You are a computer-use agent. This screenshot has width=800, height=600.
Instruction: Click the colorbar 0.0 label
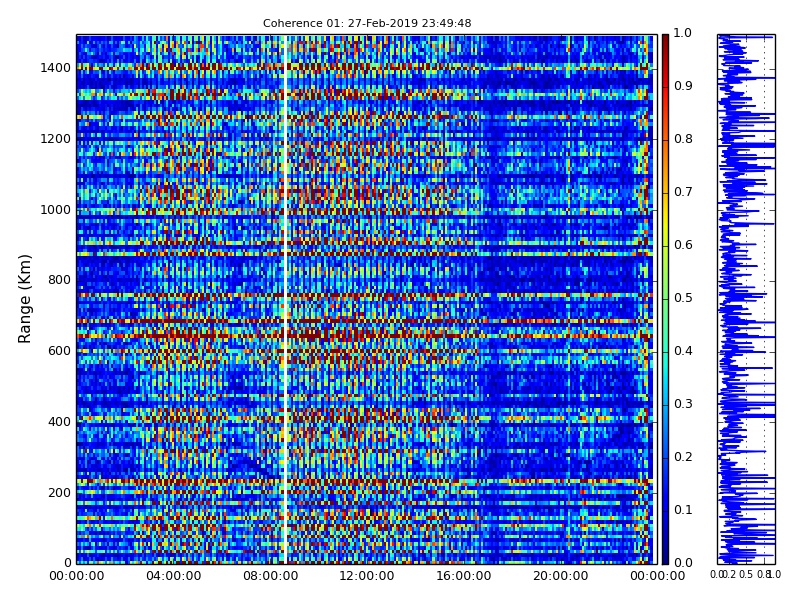point(683,563)
